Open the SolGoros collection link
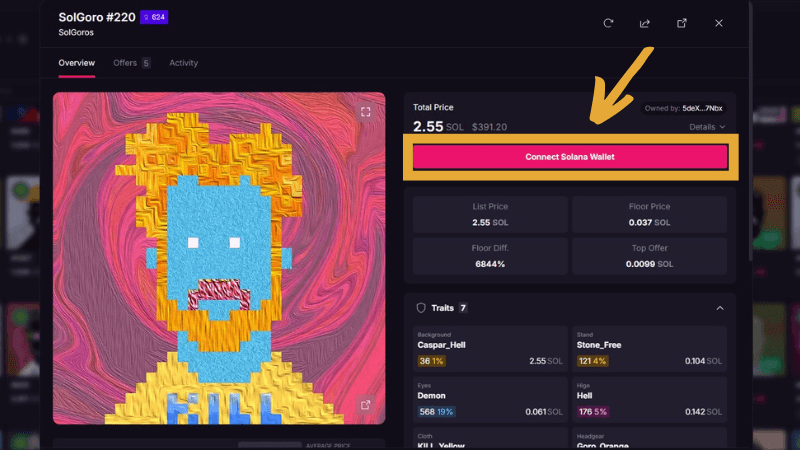This screenshot has width=800, height=450. pos(76,32)
